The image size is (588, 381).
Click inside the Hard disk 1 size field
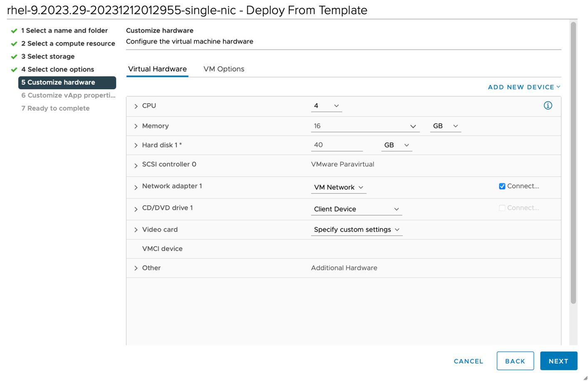[337, 145]
